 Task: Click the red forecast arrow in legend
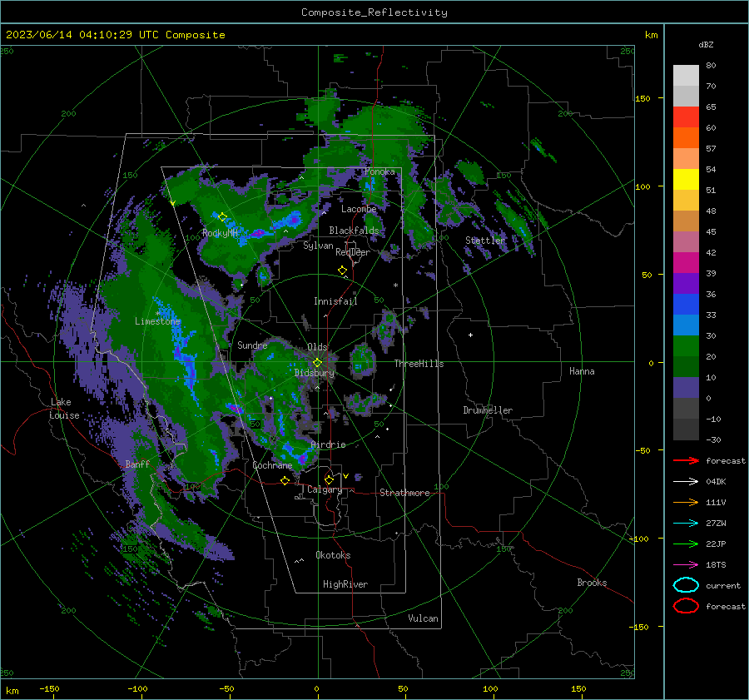tap(686, 460)
